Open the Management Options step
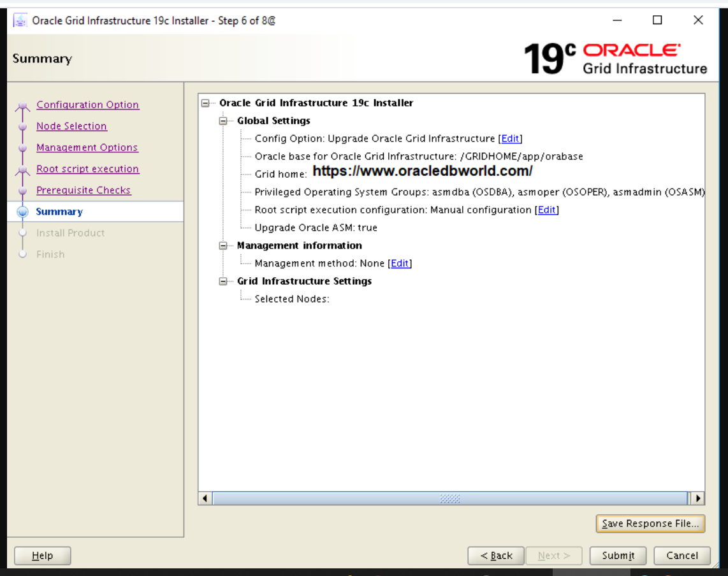 point(87,147)
